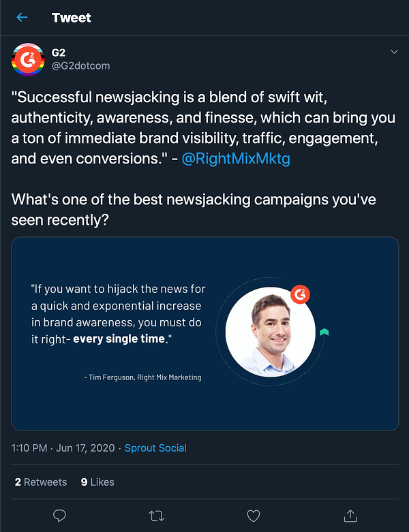409x532 pixels.
Task: Click the Tweet header title
Action: (x=72, y=18)
